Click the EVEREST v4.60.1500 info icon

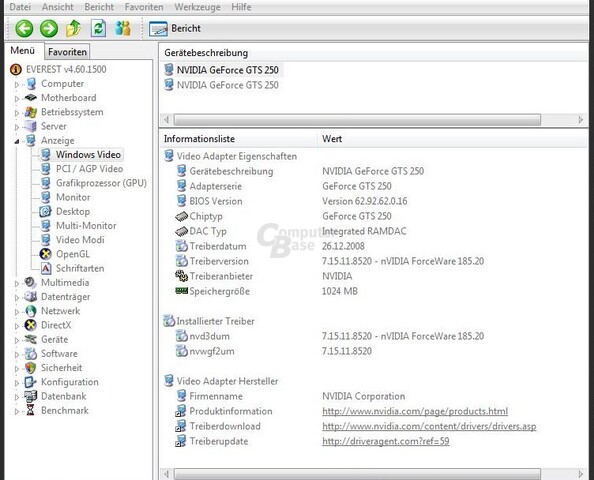point(16,69)
